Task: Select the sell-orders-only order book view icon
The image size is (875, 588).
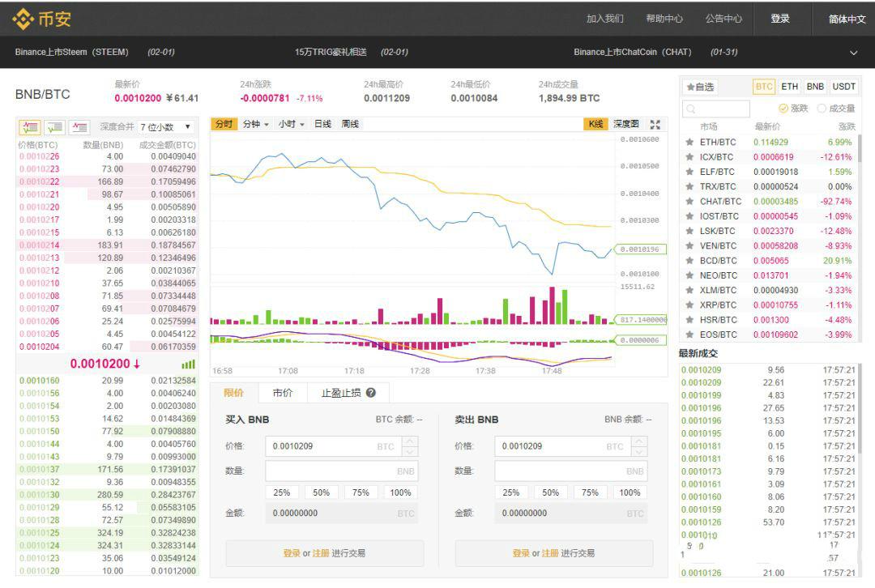Action: point(78,127)
